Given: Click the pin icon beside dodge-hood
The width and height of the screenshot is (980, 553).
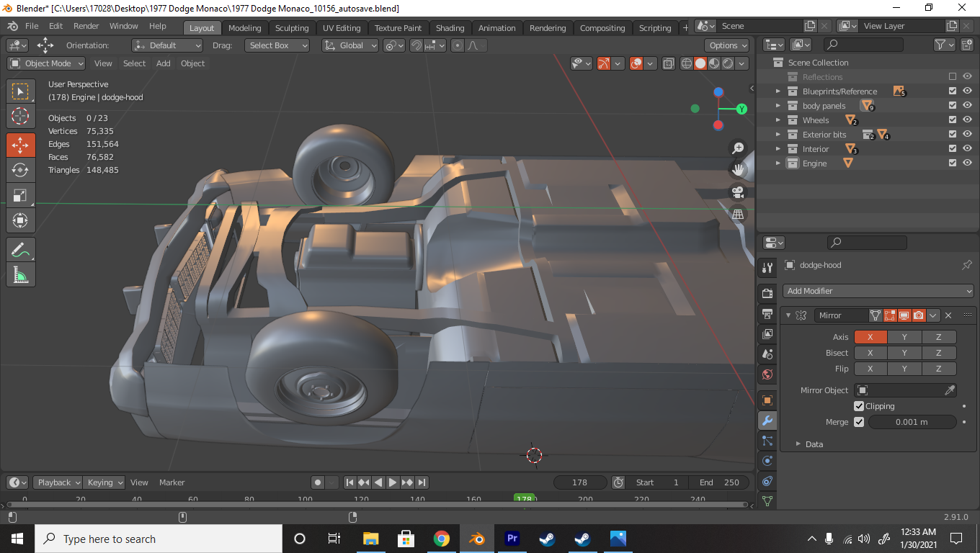Looking at the screenshot, I should coord(966,265).
